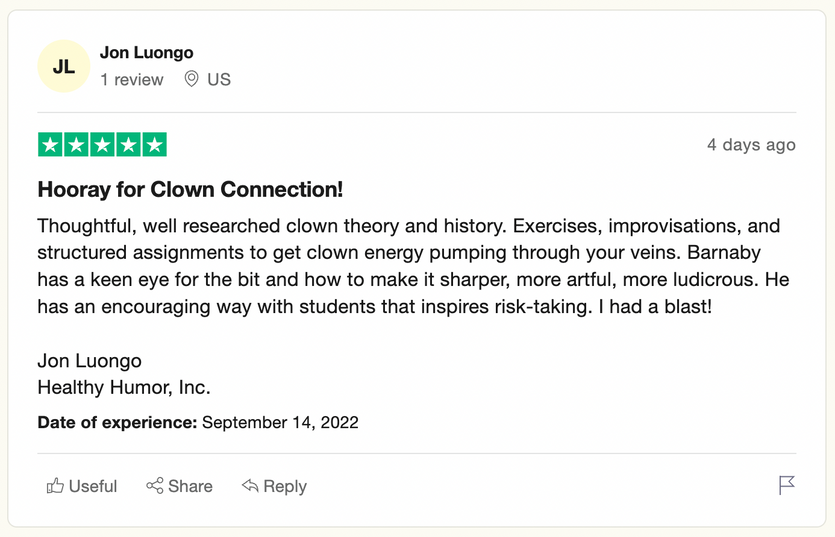Image resolution: width=835 pixels, height=537 pixels.
Task: Click the second green star
Action: pos(76,145)
